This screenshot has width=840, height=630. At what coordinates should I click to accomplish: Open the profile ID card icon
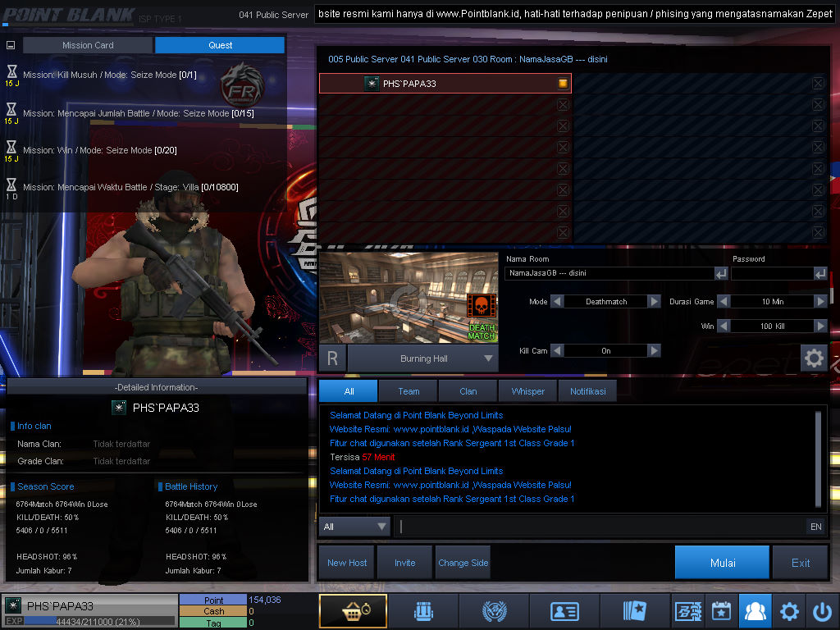click(x=564, y=611)
